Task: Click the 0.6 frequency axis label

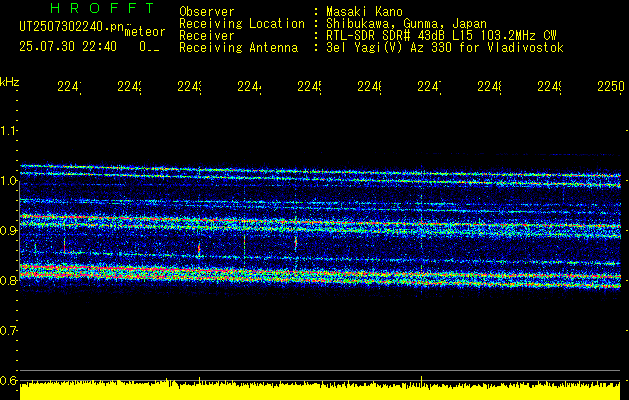Action: [x=8, y=381]
